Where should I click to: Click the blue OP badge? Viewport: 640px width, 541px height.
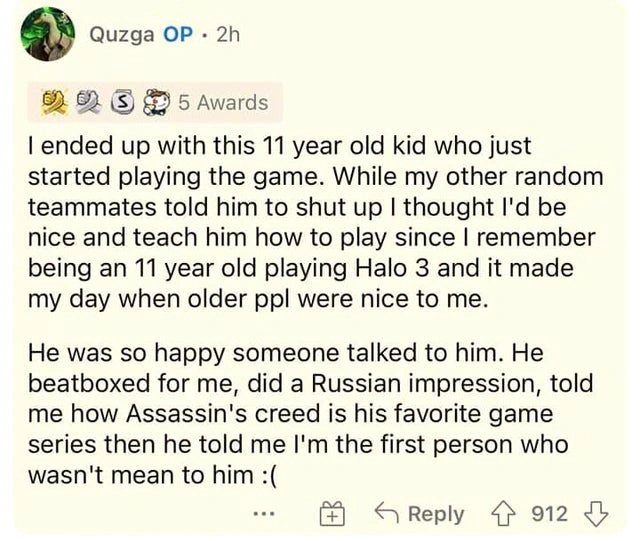coord(178,35)
